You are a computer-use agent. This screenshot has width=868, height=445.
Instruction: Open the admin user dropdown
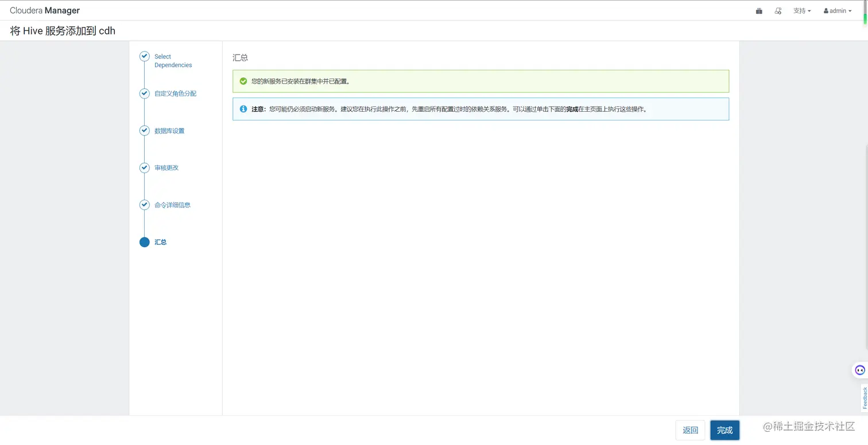click(x=838, y=11)
